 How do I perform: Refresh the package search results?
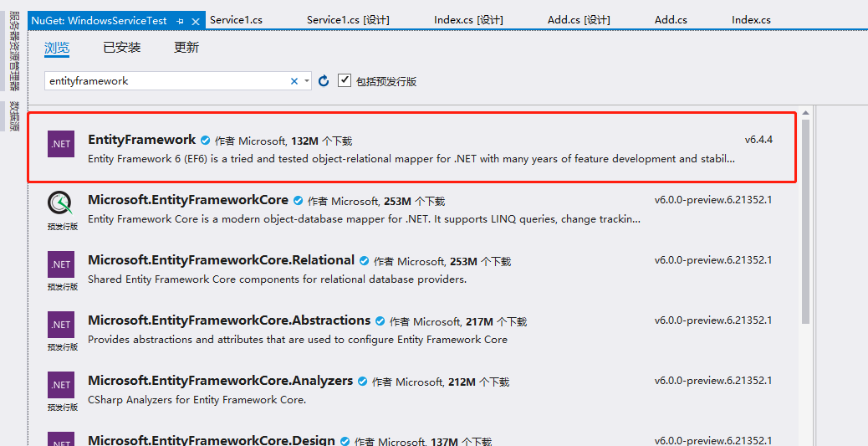coord(324,81)
